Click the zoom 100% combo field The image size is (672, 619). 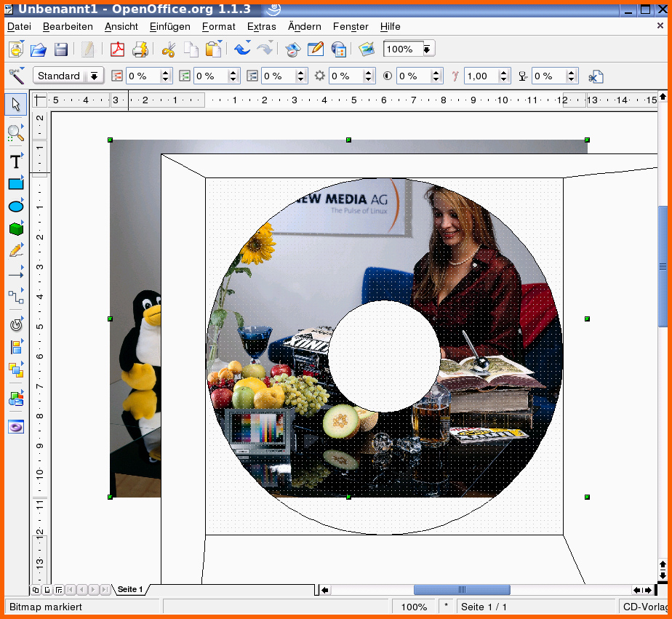click(404, 49)
